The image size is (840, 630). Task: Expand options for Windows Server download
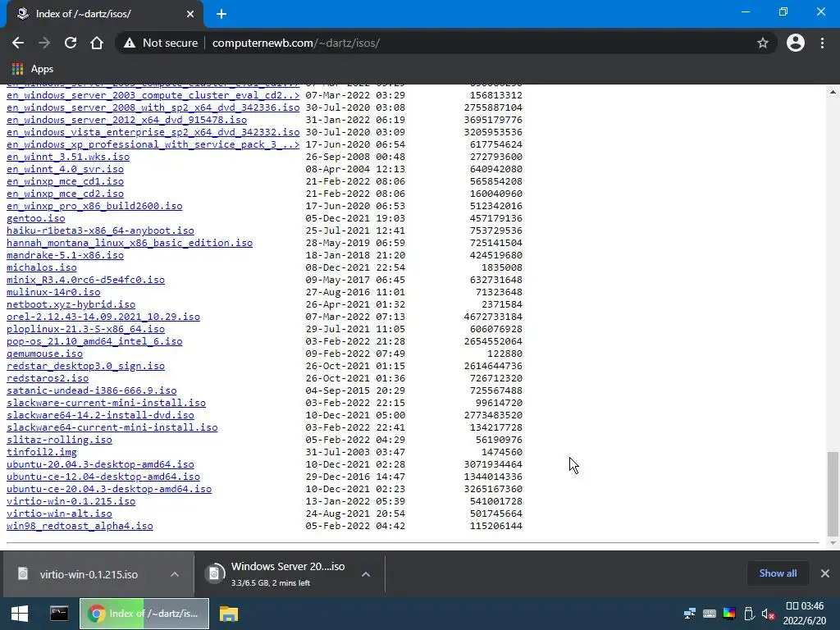coord(366,574)
